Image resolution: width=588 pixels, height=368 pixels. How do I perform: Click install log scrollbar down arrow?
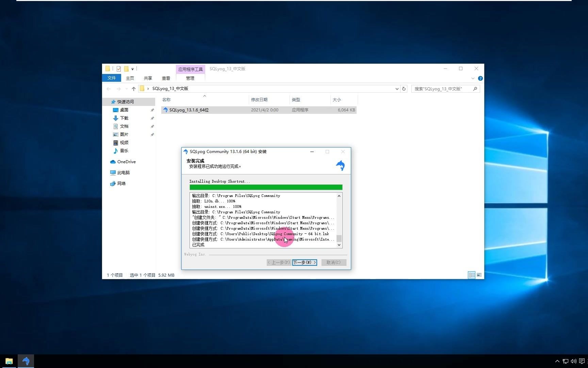[339, 245]
